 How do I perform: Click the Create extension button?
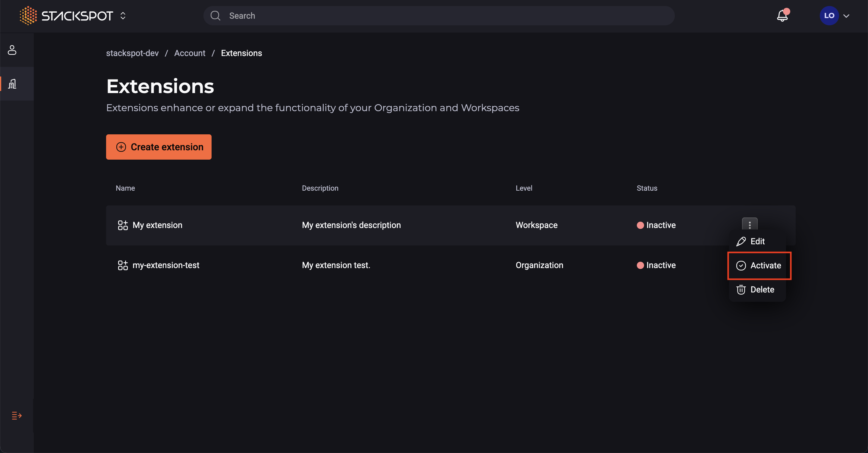159,147
